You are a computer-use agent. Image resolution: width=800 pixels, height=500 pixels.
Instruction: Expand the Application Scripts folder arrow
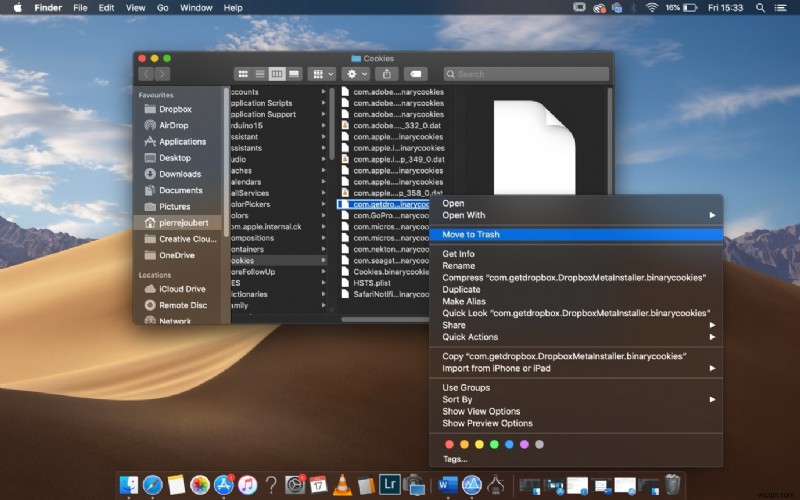tap(323, 103)
